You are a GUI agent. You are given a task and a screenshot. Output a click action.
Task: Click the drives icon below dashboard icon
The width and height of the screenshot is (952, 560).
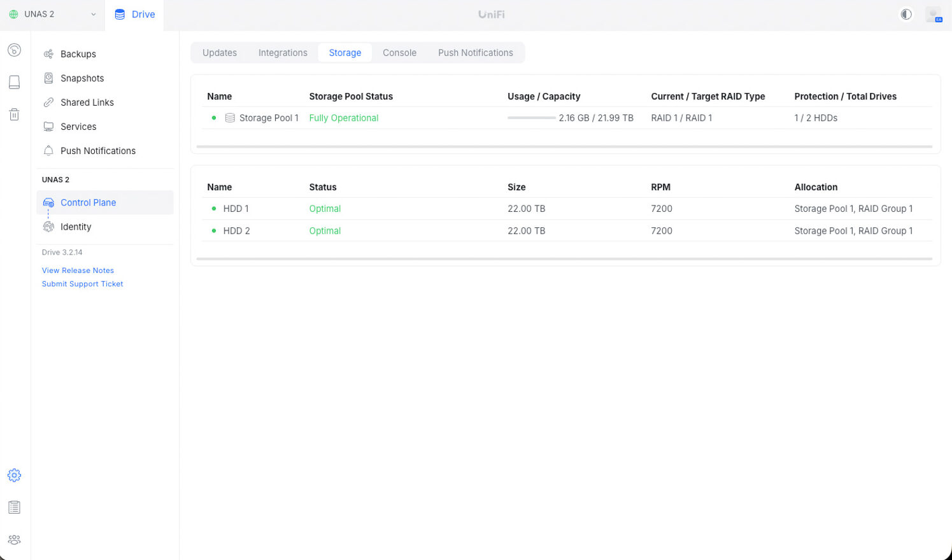point(14,82)
